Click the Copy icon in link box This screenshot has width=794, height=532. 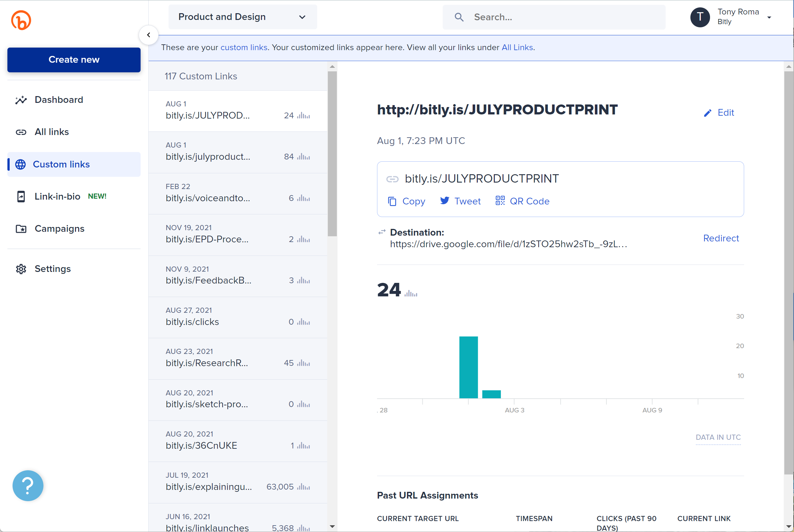(x=392, y=201)
